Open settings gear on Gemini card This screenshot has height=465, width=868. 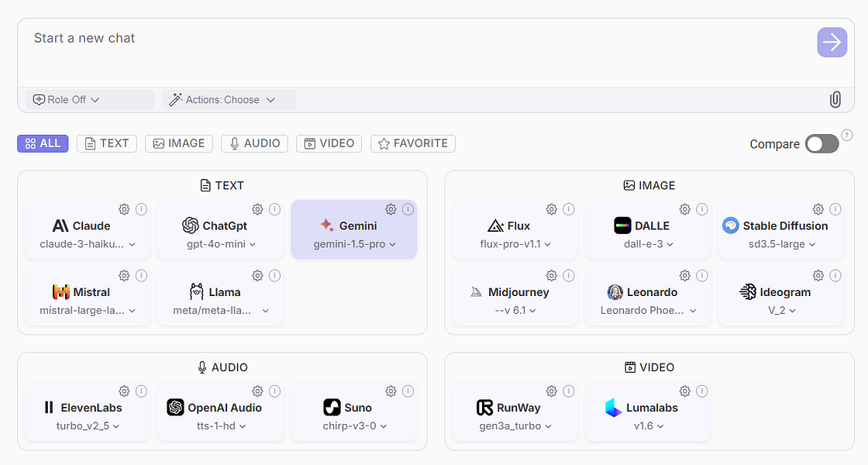click(391, 209)
